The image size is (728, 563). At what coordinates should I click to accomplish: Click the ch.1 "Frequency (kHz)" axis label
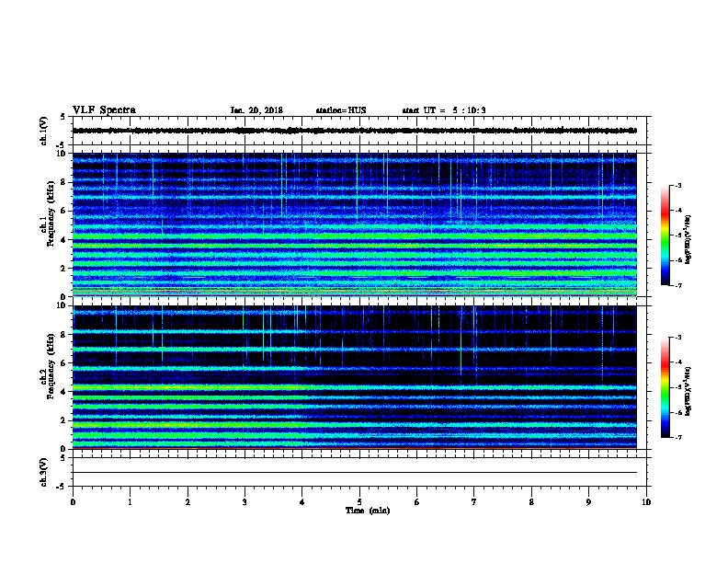tap(51, 214)
